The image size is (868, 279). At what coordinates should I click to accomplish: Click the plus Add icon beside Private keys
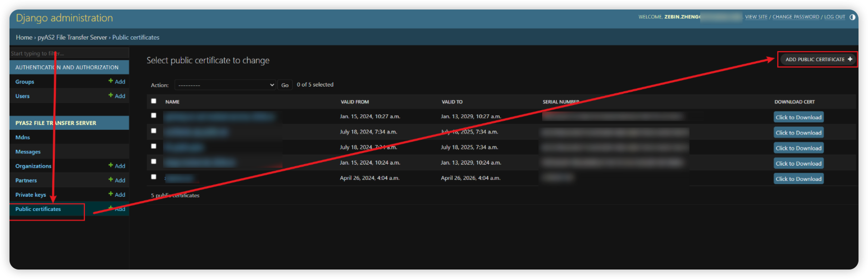pos(117,194)
